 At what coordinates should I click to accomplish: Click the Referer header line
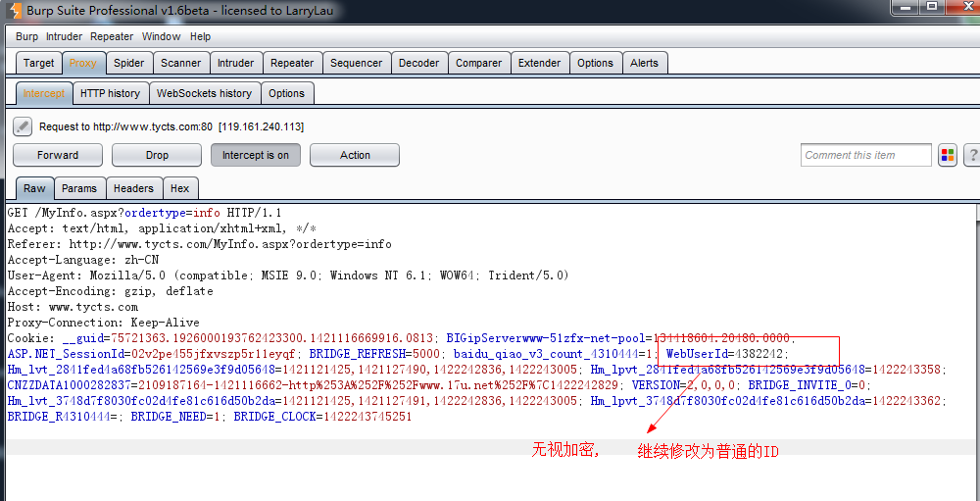click(x=199, y=244)
